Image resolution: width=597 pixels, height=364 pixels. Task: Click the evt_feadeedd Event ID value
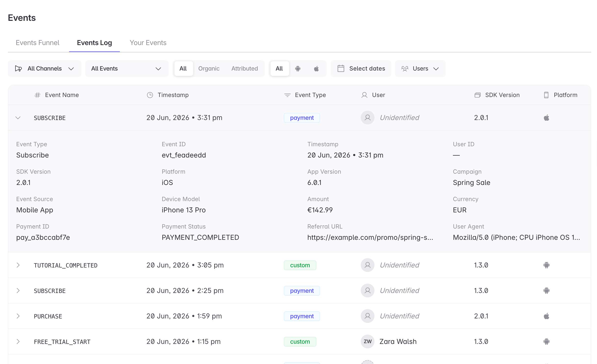coord(184,155)
